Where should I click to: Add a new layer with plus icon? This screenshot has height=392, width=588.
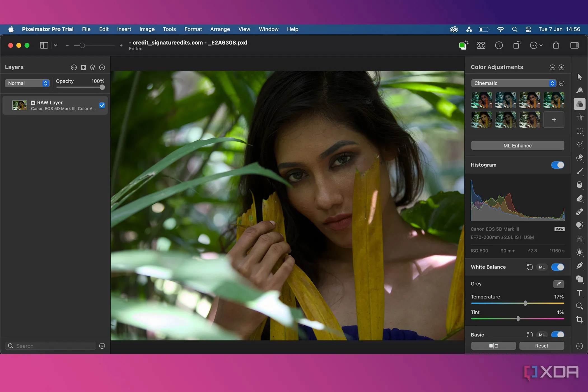(102, 67)
